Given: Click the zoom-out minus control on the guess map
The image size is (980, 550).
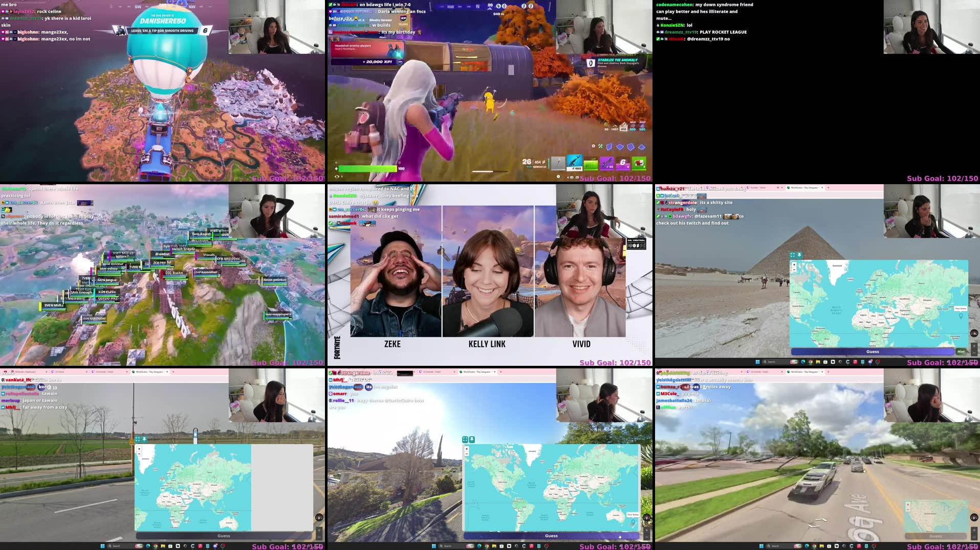Looking at the screenshot, I should [794, 270].
